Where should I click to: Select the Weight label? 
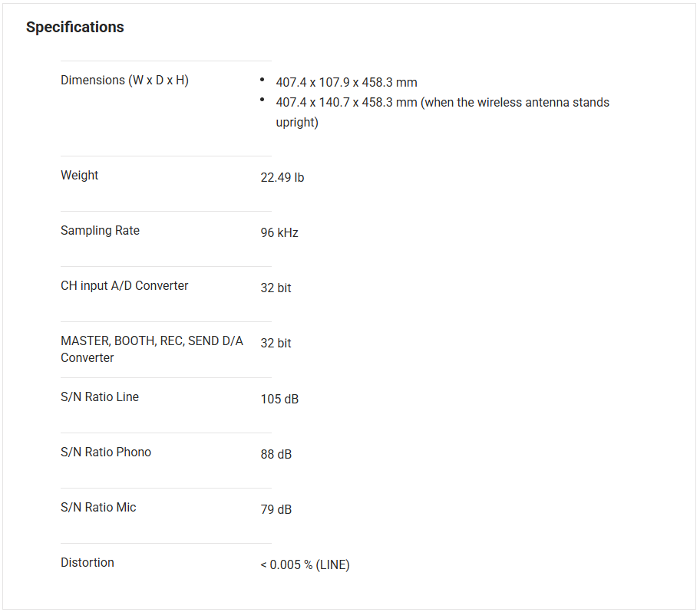click(80, 176)
